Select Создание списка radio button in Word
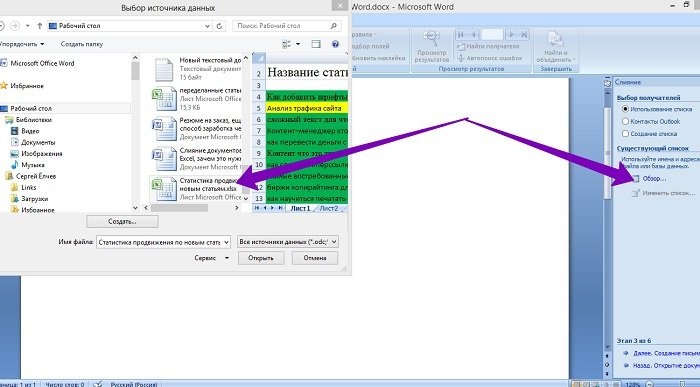 pyautogui.click(x=625, y=134)
